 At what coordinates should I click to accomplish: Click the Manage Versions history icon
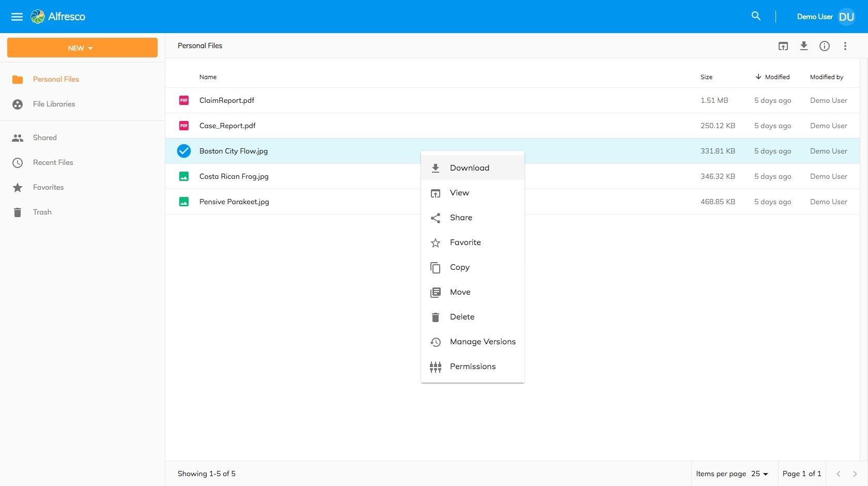point(436,342)
